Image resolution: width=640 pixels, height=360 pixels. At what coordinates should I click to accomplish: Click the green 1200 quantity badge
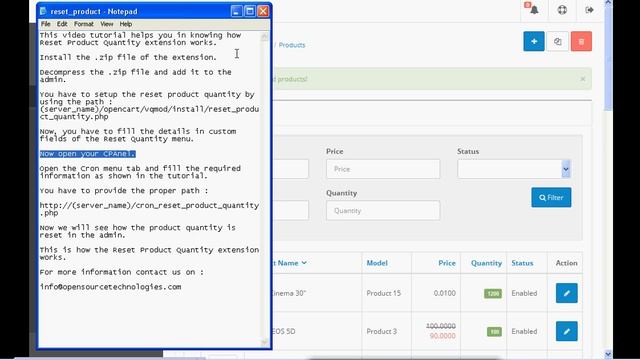point(493,293)
